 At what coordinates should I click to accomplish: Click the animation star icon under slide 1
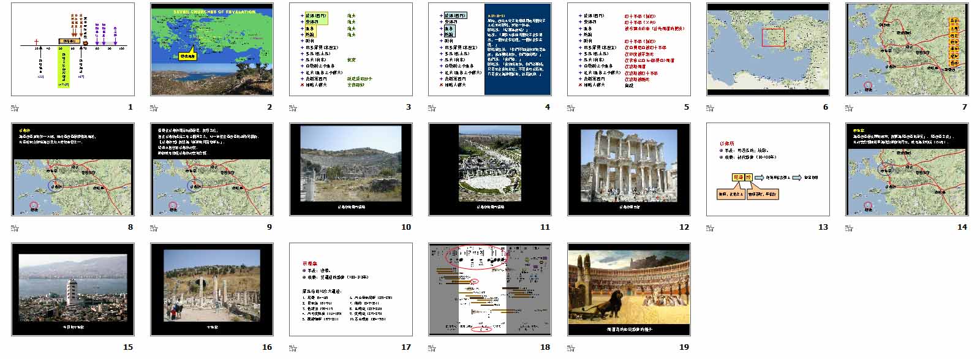[x=15, y=108]
